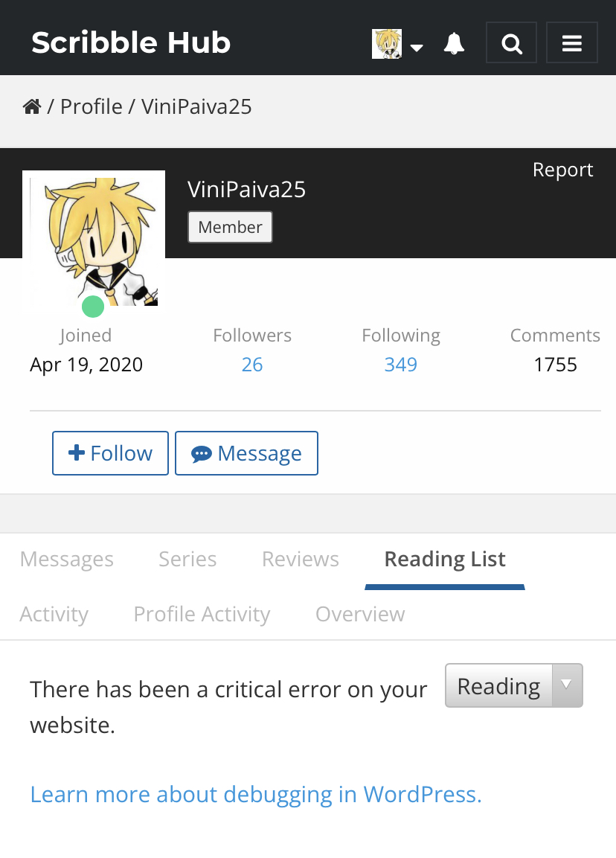Click the home icon in breadcrumb
616x858 pixels.
(x=31, y=107)
